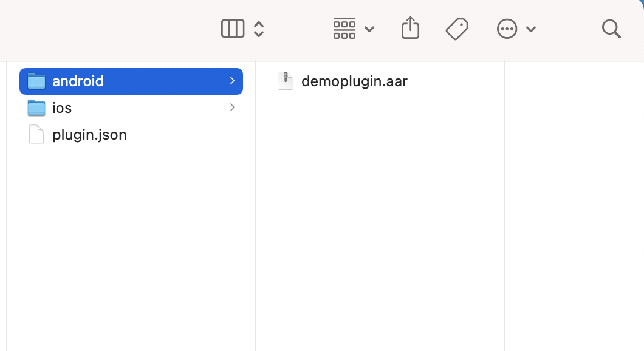Click the ios folder icon

[36, 108]
